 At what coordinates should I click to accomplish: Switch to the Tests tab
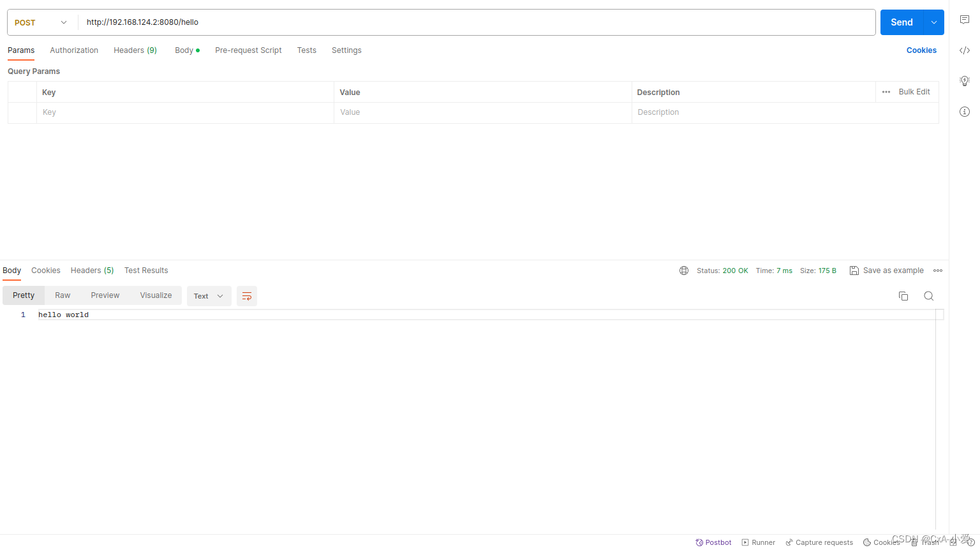[306, 50]
